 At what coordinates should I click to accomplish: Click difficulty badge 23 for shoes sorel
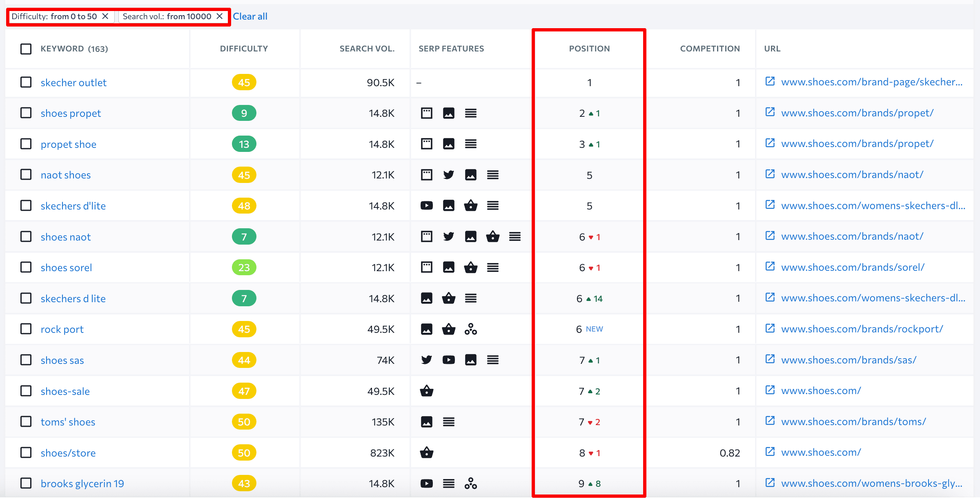coord(244,267)
